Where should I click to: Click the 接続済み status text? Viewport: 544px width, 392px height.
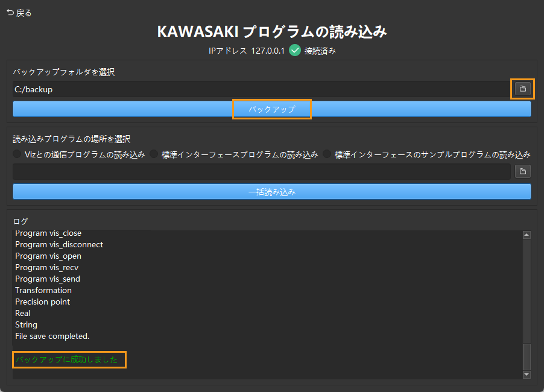(320, 51)
